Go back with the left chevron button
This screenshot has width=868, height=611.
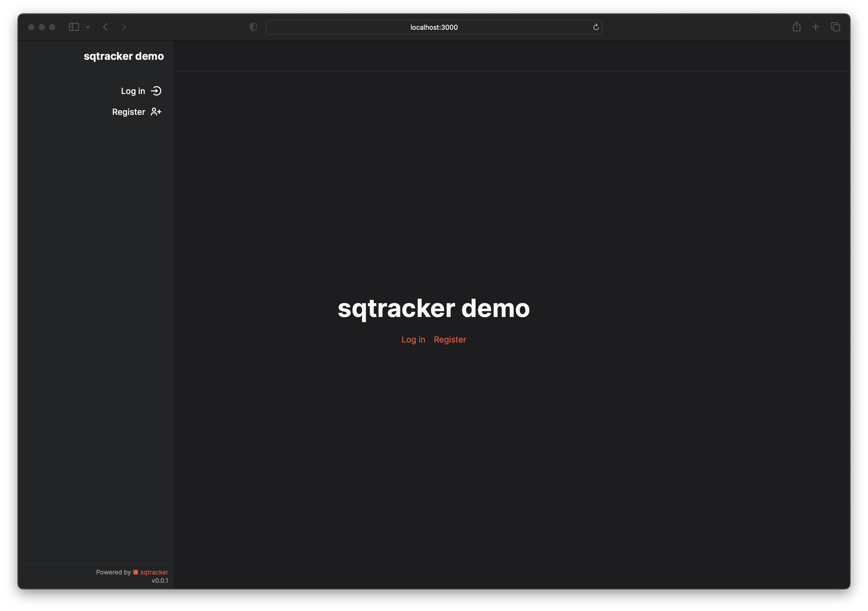tap(105, 27)
